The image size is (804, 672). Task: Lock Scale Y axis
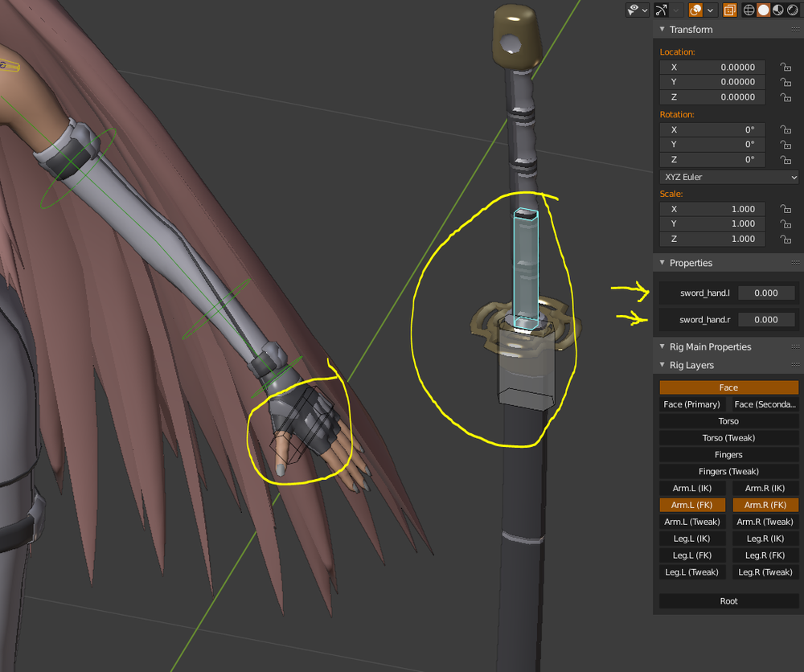tap(786, 223)
